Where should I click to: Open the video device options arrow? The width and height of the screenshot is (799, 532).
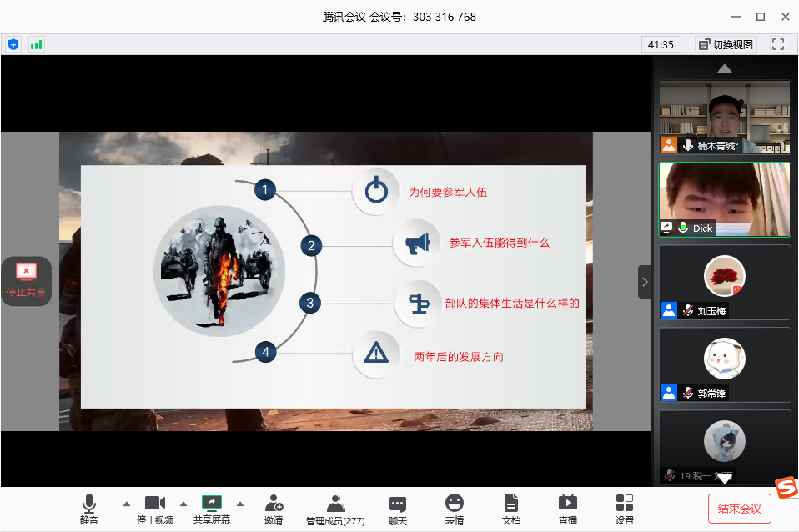(x=183, y=504)
